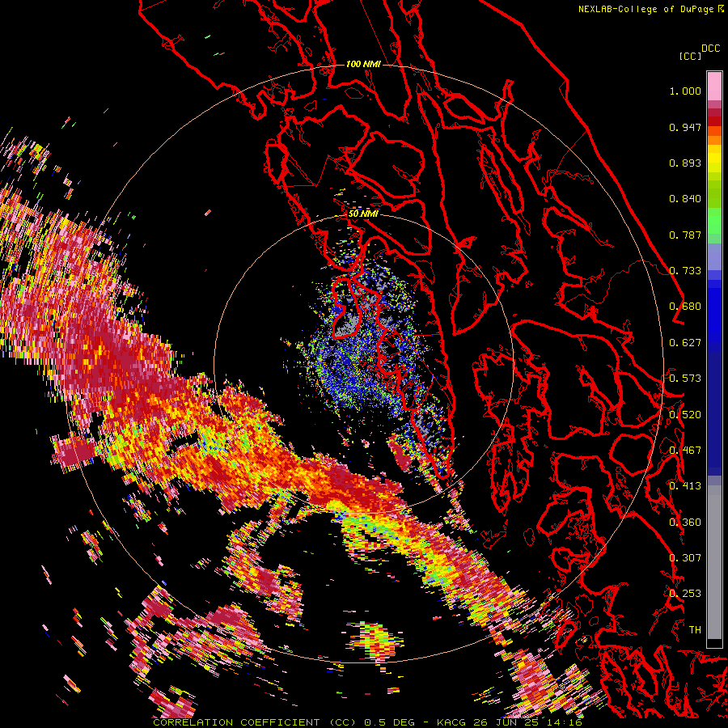Click the 0.253 scale value
This screenshot has height=728, width=728.
coord(685,594)
